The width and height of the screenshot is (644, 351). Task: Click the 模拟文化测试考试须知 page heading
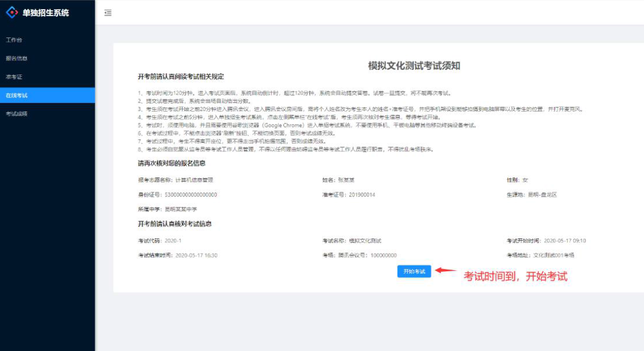click(x=414, y=65)
